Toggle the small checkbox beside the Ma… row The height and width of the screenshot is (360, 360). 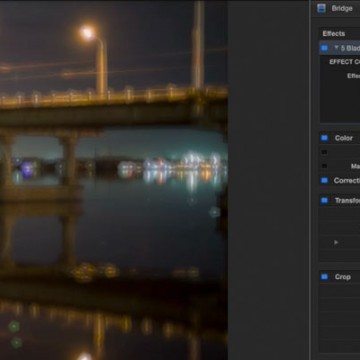(324, 166)
